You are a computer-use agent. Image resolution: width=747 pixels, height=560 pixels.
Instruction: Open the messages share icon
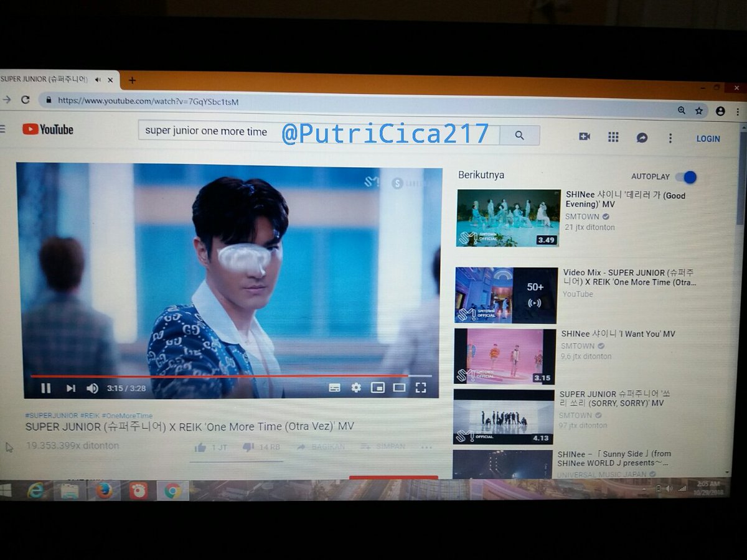coord(642,138)
